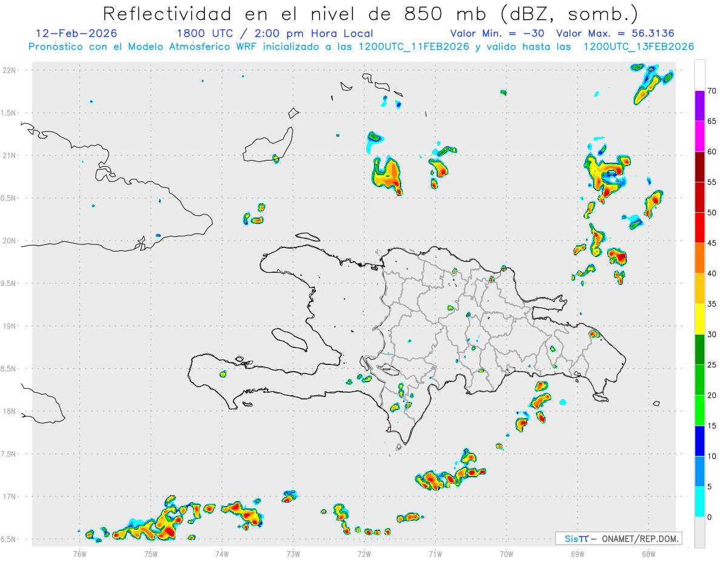Click the cyan 0–5 dBZ colorbar segment
Image resolution: width=728 pixels, height=562 pixels.
point(699,502)
